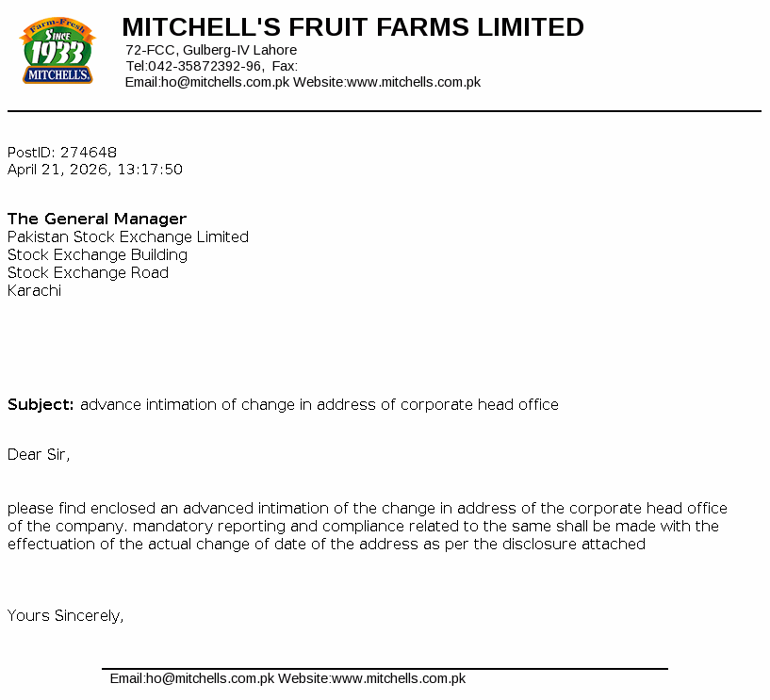Click the Mitchell's 1933 logo
The image size is (770, 700).
click(x=57, y=52)
